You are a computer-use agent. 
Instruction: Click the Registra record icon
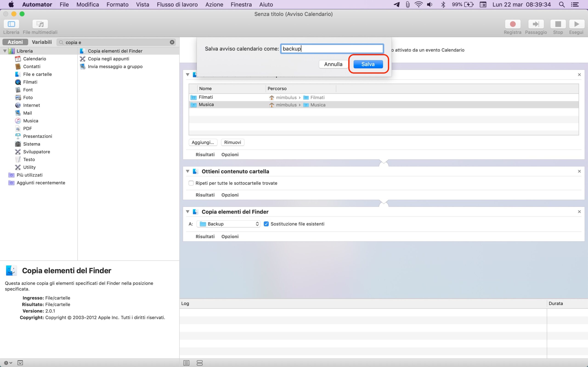[x=512, y=24]
